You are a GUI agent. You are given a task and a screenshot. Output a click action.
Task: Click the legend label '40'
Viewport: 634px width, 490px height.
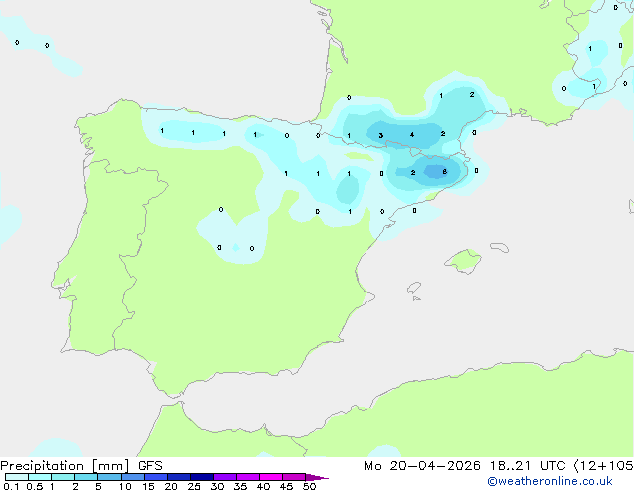coord(263,486)
